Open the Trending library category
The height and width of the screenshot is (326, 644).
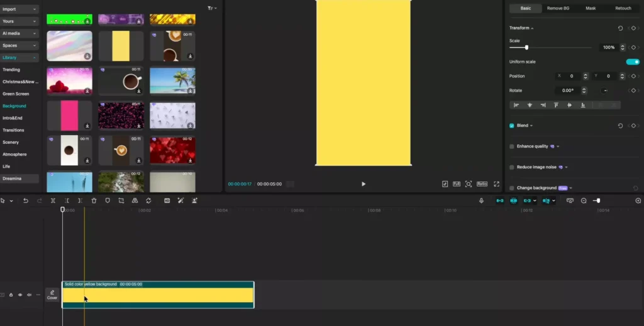11,70
